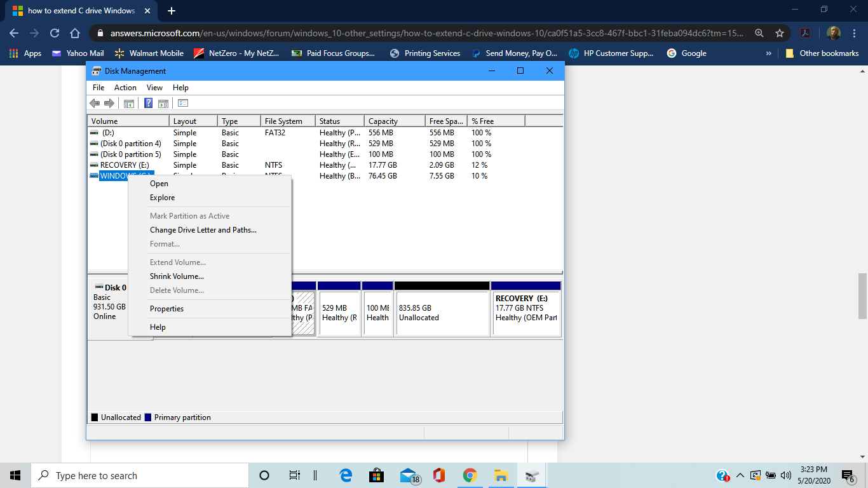Open the View menu
The width and height of the screenshot is (868, 488).
coord(154,88)
